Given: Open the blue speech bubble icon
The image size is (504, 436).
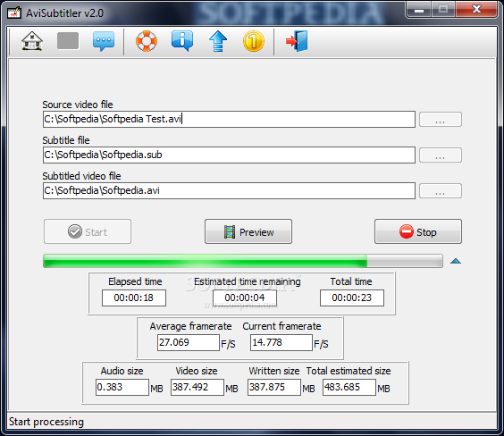Looking at the screenshot, I should (104, 41).
